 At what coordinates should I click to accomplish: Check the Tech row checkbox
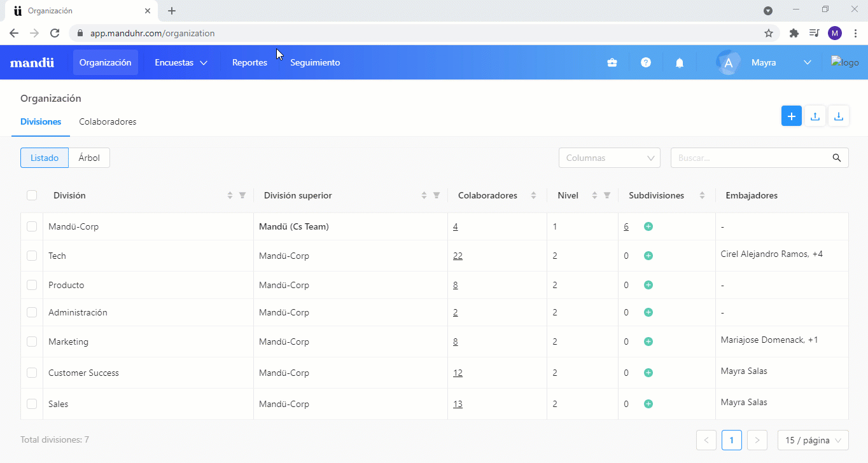32,256
